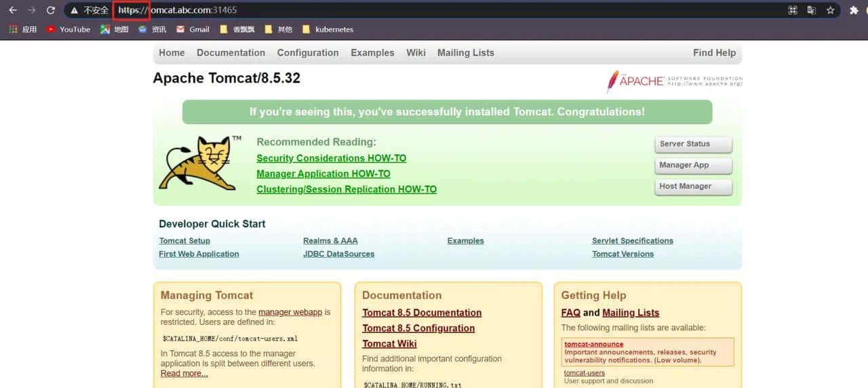Open Tomcat 8.5 Configuration link
The image size is (868, 388).
(x=418, y=328)
